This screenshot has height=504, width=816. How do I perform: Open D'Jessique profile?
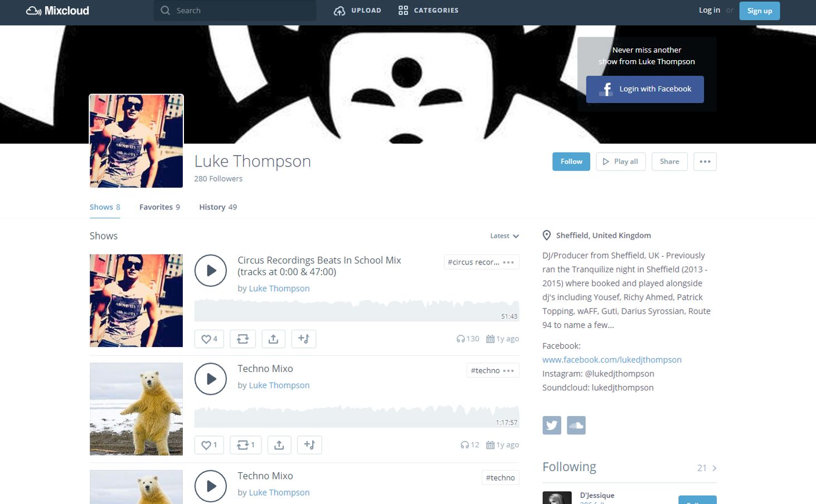click(x=597, y=495)
